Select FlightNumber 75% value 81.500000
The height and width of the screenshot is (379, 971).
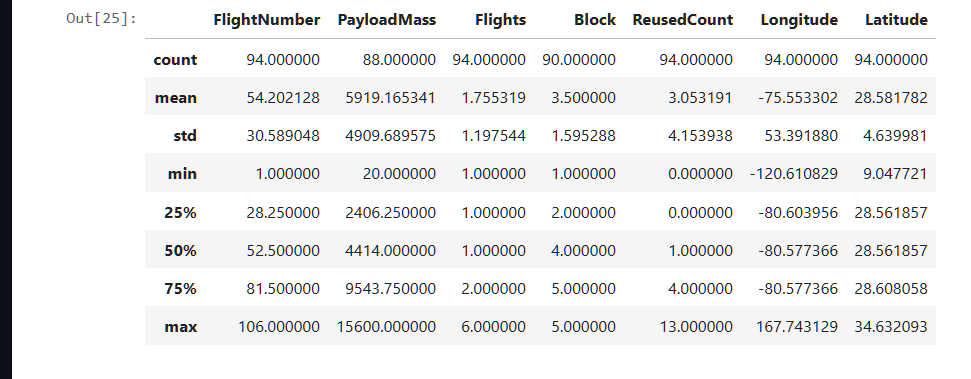283,289
